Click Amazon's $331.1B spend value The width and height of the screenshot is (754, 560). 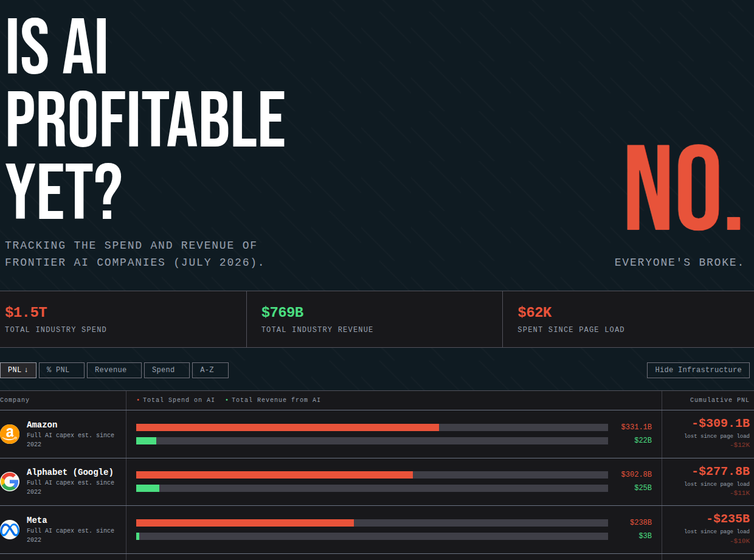tap(636, 427)
